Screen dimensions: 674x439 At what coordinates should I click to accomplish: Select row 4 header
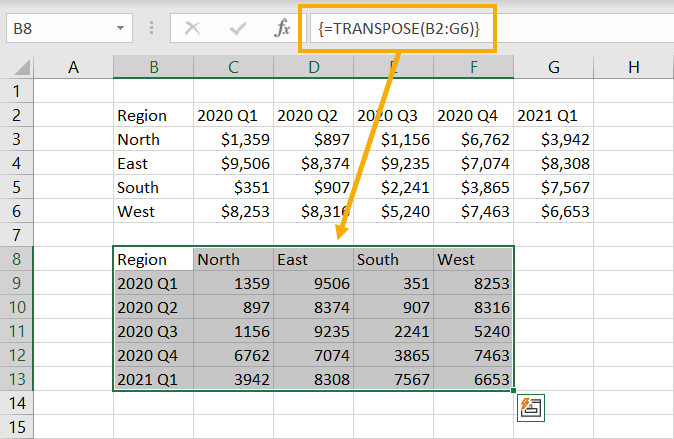point(16,163)
